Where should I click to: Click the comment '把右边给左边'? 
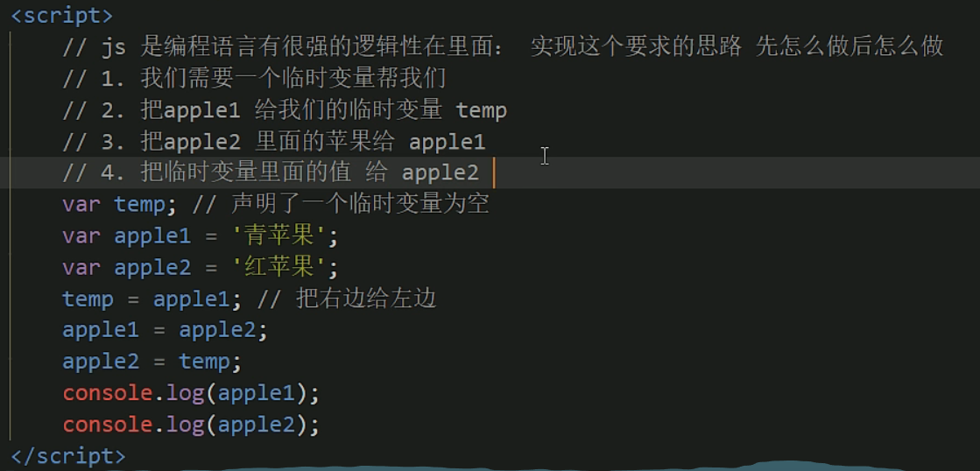click(366, 299)
